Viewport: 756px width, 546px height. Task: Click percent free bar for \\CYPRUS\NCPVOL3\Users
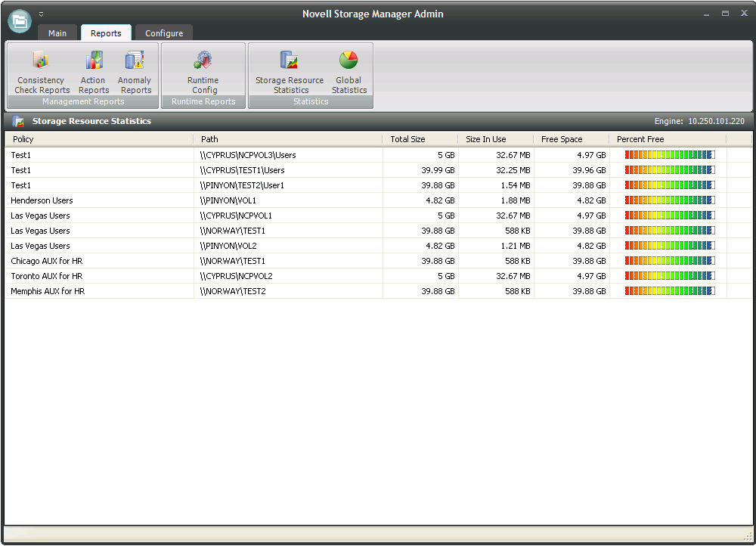[670, 155]
